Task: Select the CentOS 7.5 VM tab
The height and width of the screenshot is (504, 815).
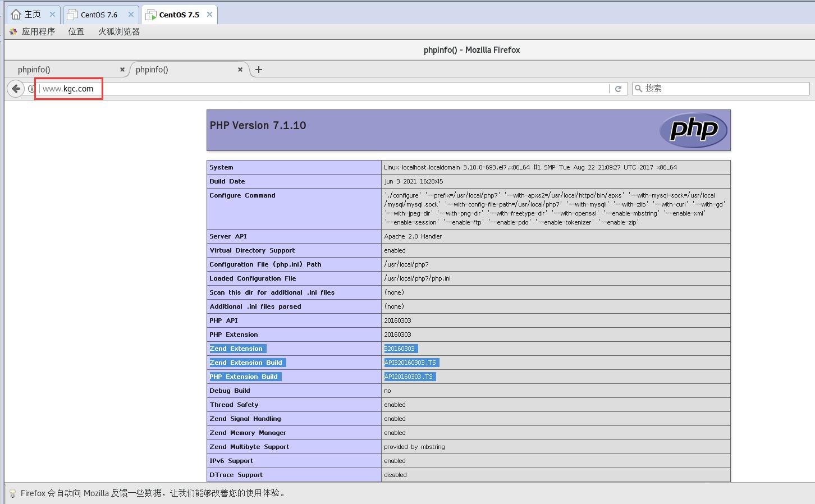Action: [179, 15]
